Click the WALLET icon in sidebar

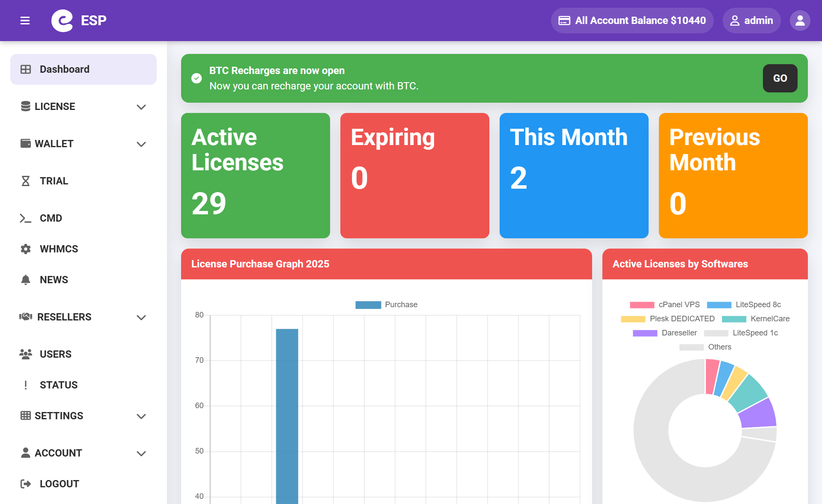click(x=26, y=144)
